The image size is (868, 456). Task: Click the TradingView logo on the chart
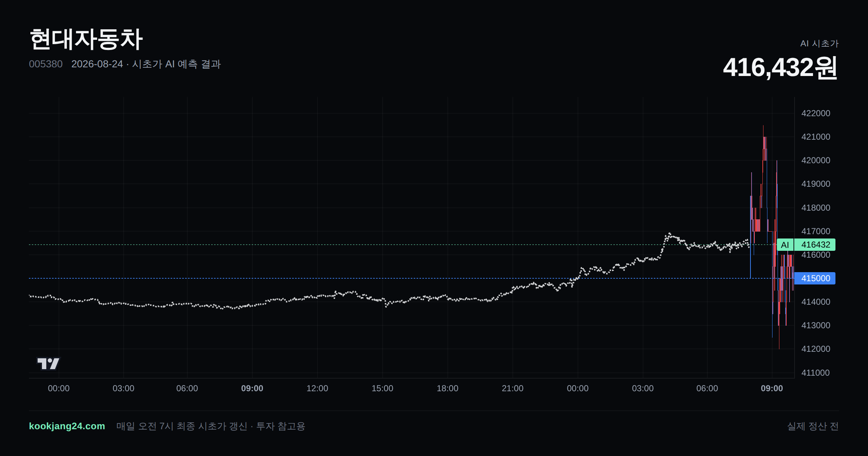(48, 363)
